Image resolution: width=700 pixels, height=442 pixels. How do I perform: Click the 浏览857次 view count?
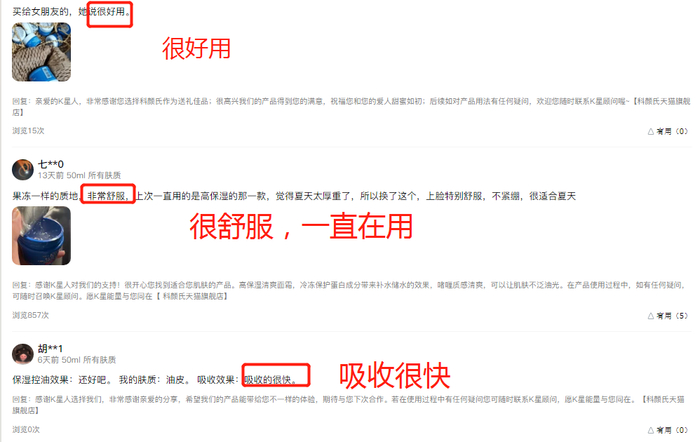(30, 315)
